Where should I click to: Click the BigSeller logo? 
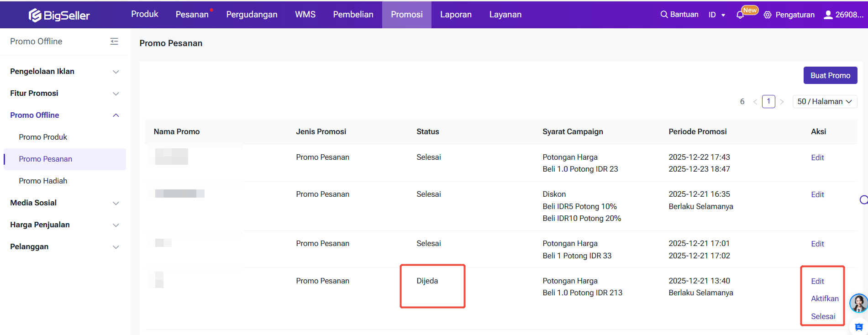[x=59, y=15]
